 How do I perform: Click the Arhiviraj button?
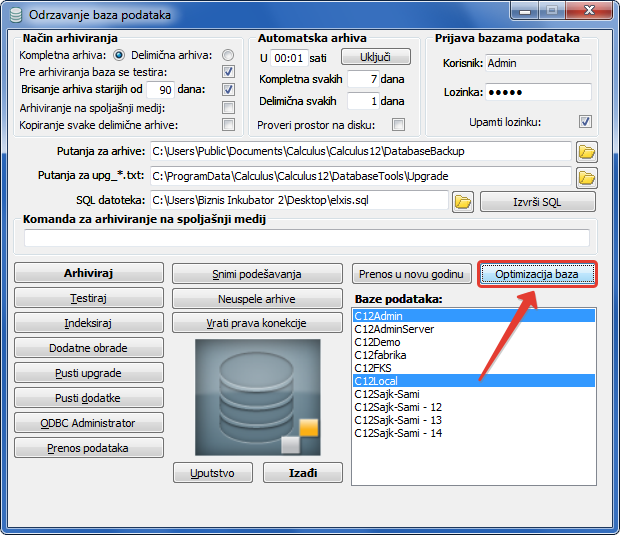(89, 273)
